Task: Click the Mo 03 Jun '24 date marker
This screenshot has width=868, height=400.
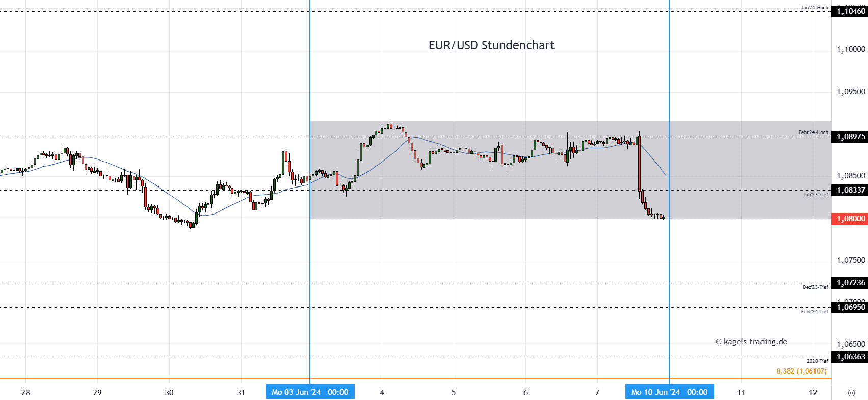Action: 310,392
